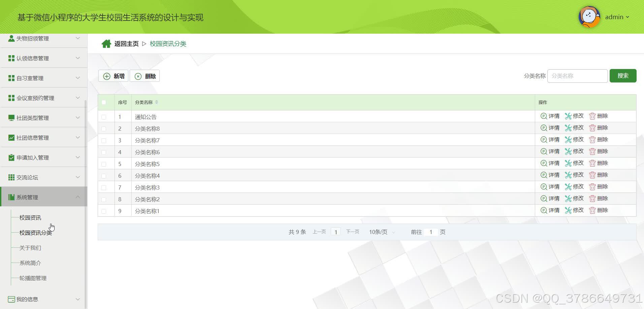Viewport: 644px width, 309px height.
Task: Click the 自习室管理 grid icon
Action: 11,78
